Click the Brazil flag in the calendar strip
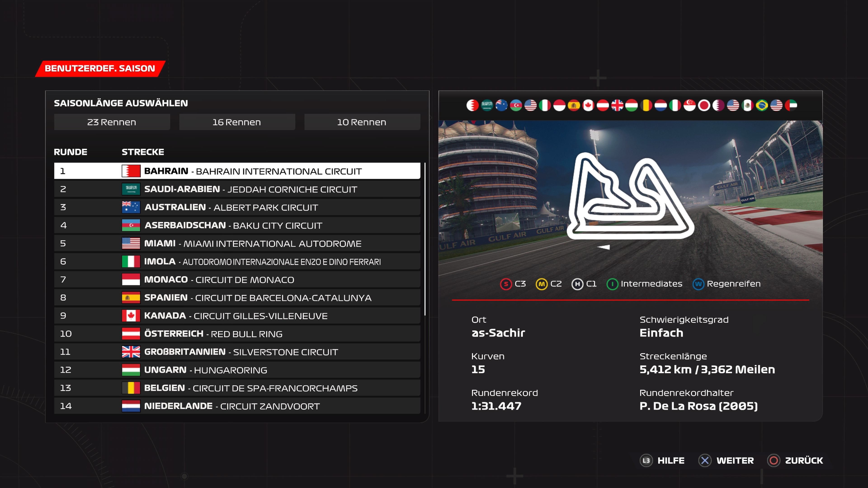The width and height of the screenshot is (868, 488). point(762,106)
